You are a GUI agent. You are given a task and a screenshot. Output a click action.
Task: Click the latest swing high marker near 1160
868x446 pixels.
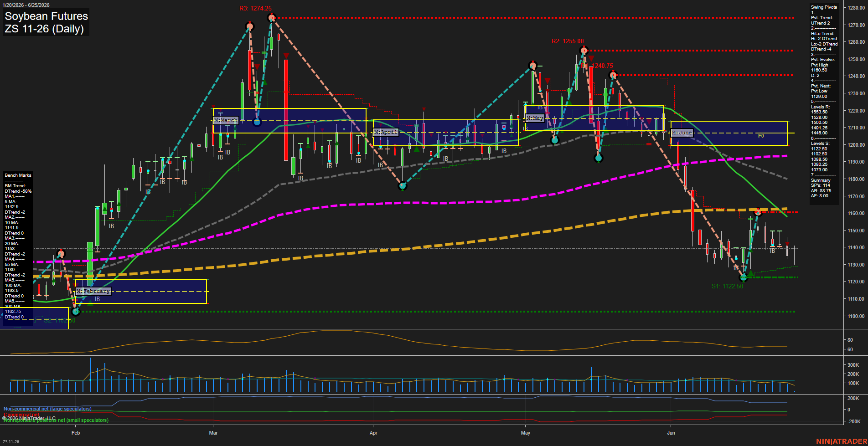(758, 212)
